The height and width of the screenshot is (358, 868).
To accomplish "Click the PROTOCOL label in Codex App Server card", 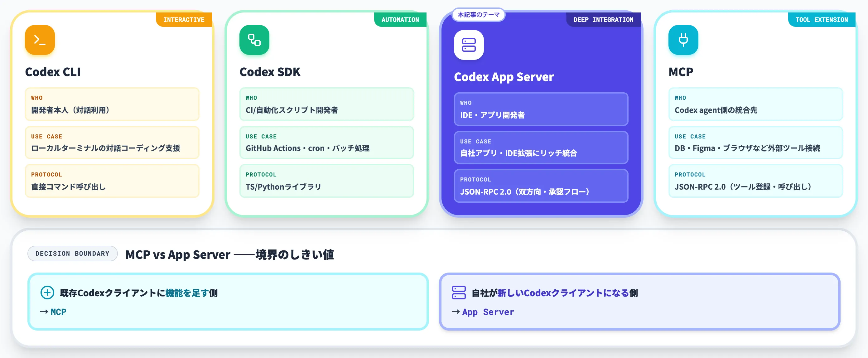I will [475, 180].
